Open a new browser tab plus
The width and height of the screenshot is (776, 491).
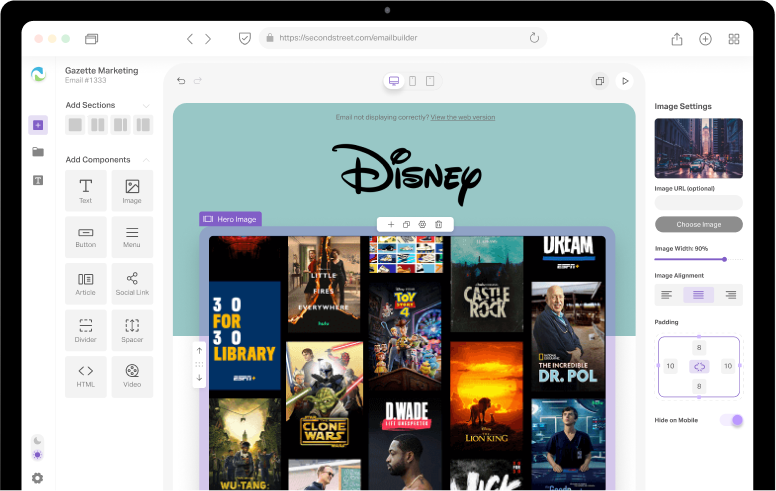pos(705,39)
